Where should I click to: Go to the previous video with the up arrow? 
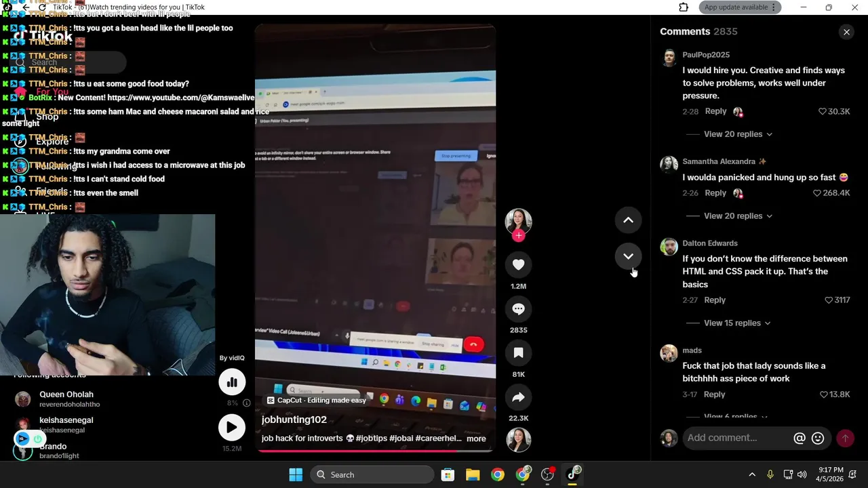[628, 220]
